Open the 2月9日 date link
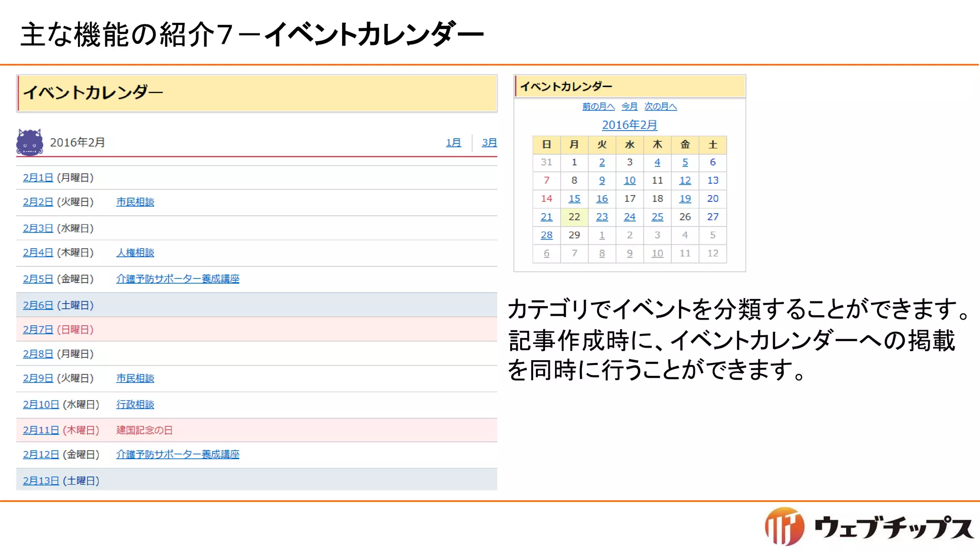Viewport: 980px width, 551px height. point(38,378)
